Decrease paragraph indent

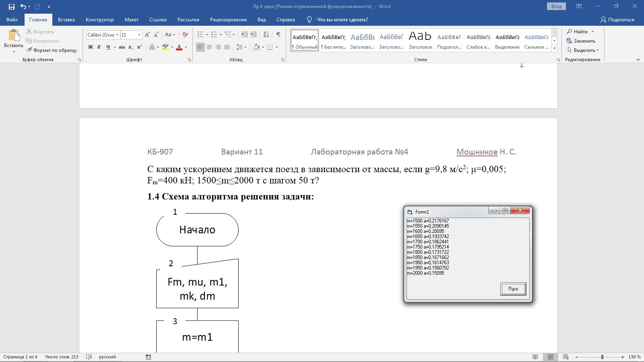(245, 35)
